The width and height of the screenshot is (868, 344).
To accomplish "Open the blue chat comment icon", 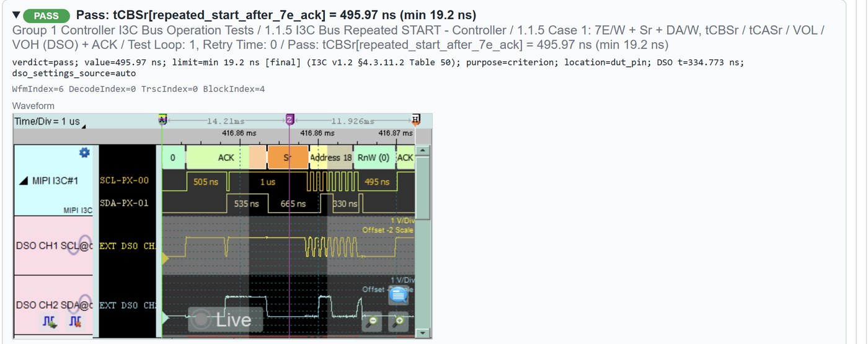I will (398, 295).
